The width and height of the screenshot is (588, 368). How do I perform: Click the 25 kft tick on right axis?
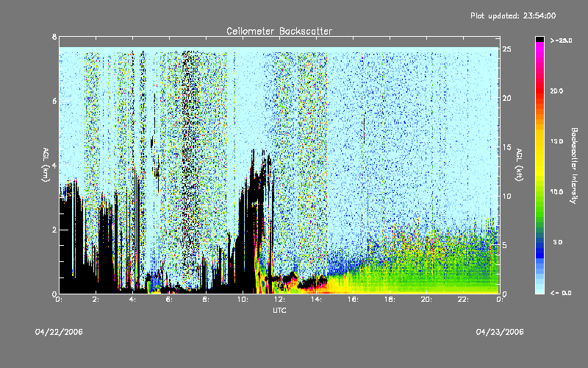click(506, 49)
